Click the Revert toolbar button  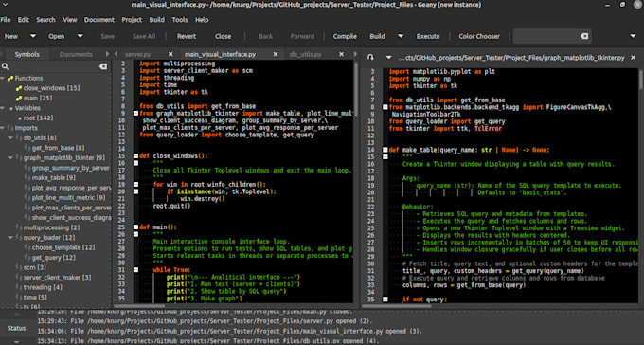(x=187, y=36)
